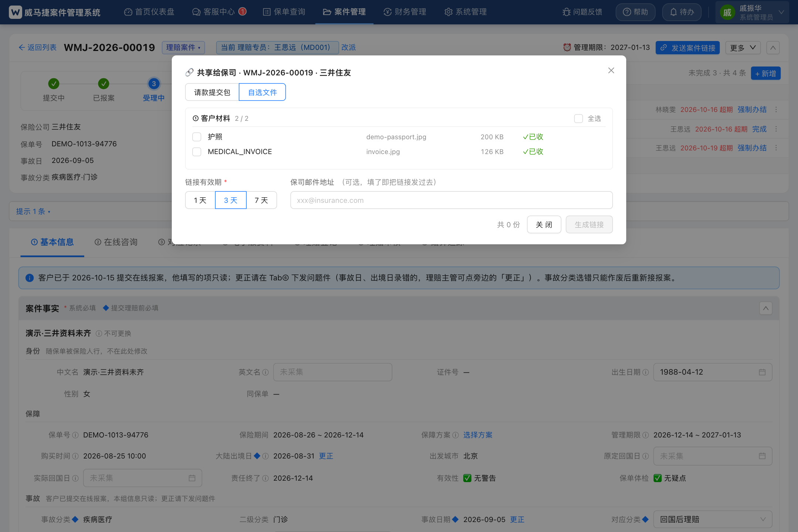This screenshot has height=532, width=798.
Task: Choose the 1 天 link validity option
Action: (x=200, y=200)
